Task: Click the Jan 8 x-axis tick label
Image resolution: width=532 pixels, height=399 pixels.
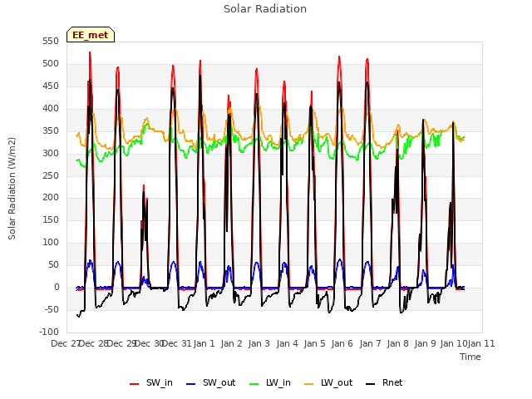Action: [397, 343]
